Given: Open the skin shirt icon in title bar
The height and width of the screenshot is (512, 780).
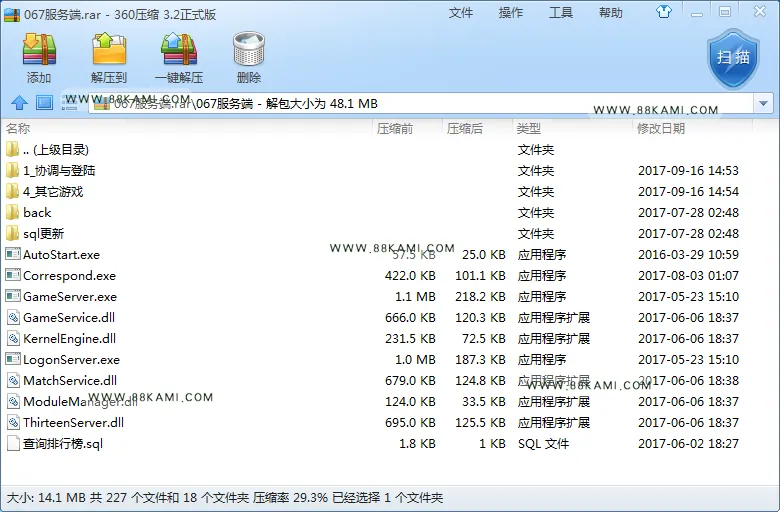Looking at the screenshot, I should (664, 11).
